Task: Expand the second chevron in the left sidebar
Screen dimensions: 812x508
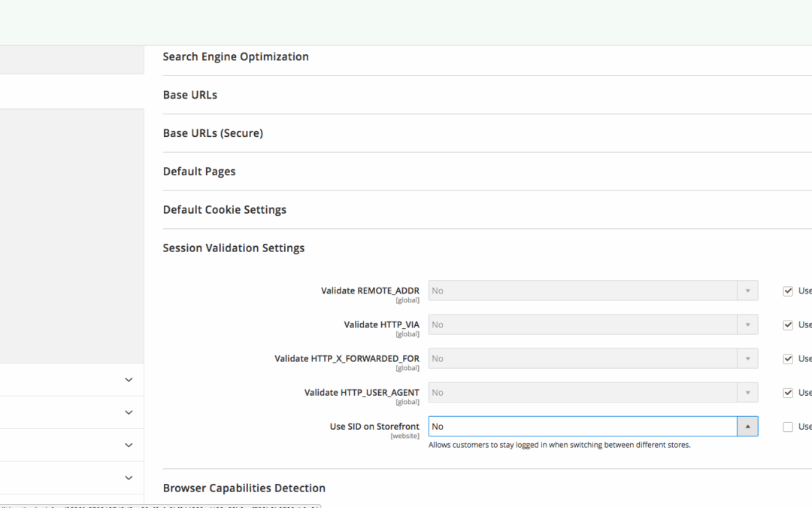Action: coord(129,412)
